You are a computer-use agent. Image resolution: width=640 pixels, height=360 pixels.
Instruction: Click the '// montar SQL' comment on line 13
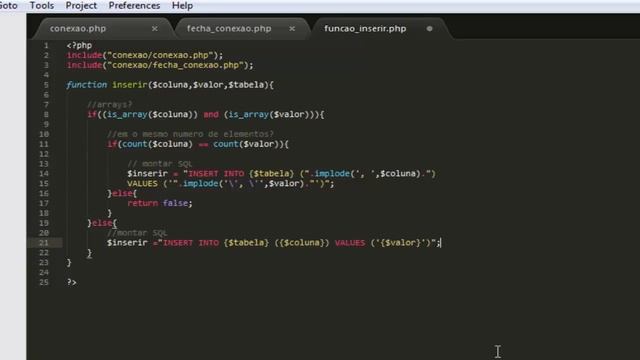click(x=160, y=164)
